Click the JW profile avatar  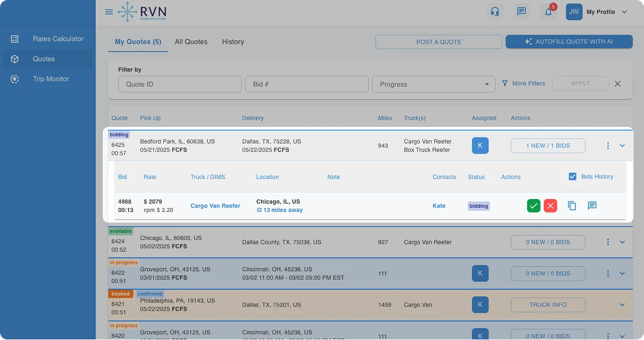(x=574, y=12)
